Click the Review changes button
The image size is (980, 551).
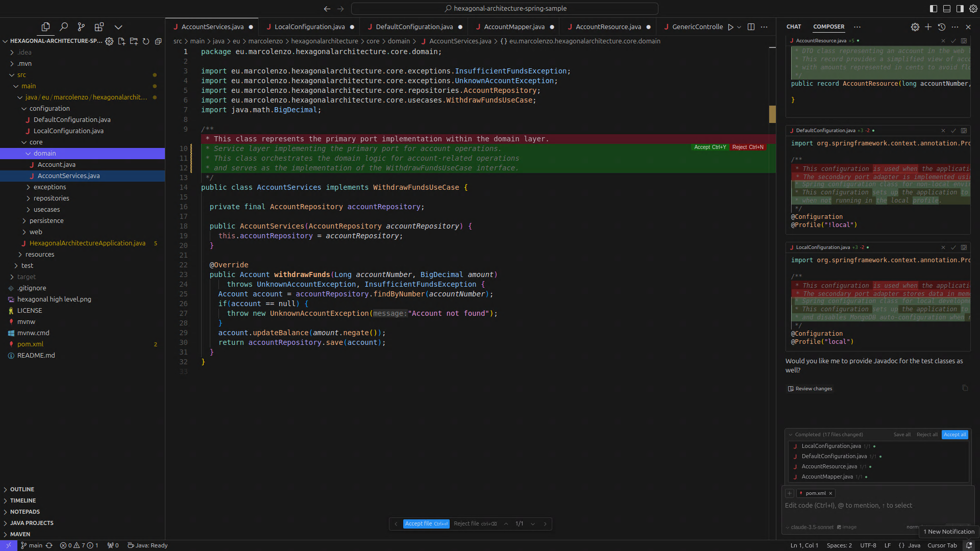pyautogui.click(x=810, y=389)
